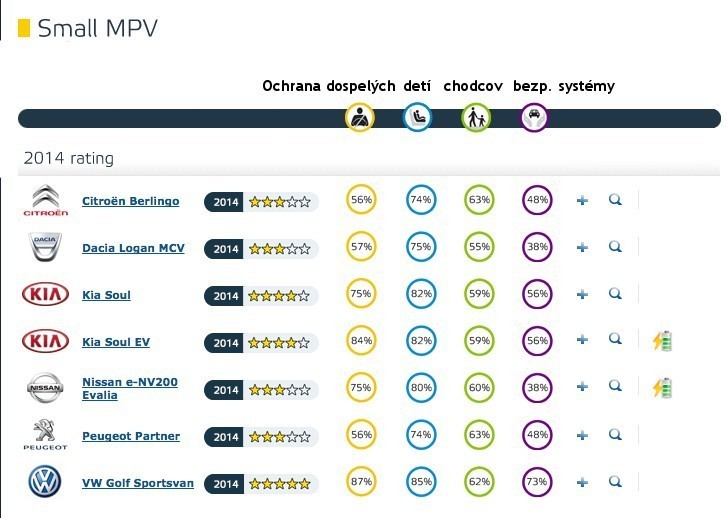Click the child occupant protection icon
The width and height of the screenshot is (727, 518).
(418, 118)
